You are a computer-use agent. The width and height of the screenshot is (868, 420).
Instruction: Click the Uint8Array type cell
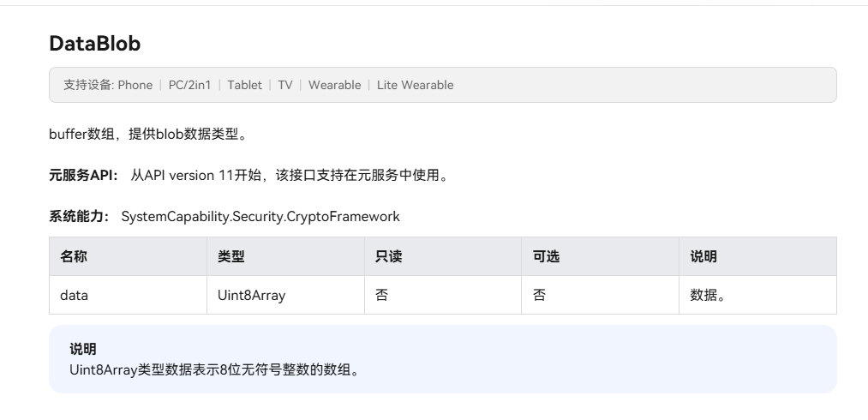[x=285, y=295]
